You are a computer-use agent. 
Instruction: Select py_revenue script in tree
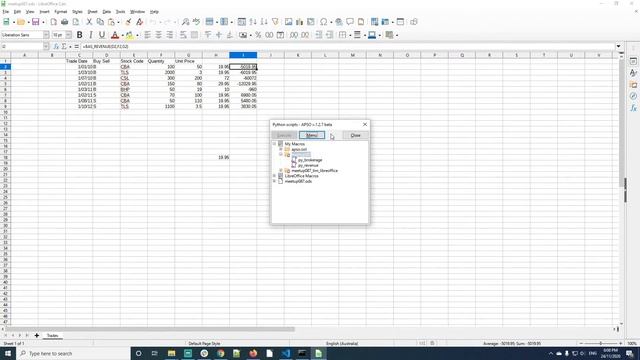(x=308, y=165)
